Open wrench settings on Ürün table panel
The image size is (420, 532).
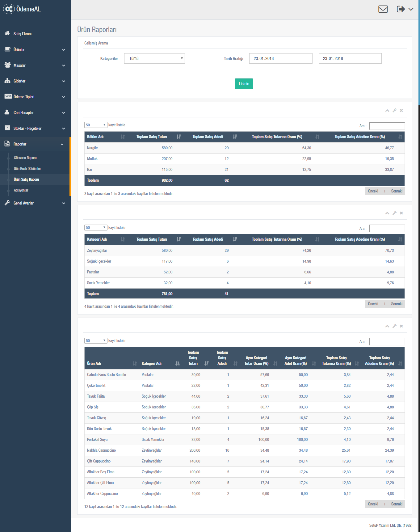394,326
